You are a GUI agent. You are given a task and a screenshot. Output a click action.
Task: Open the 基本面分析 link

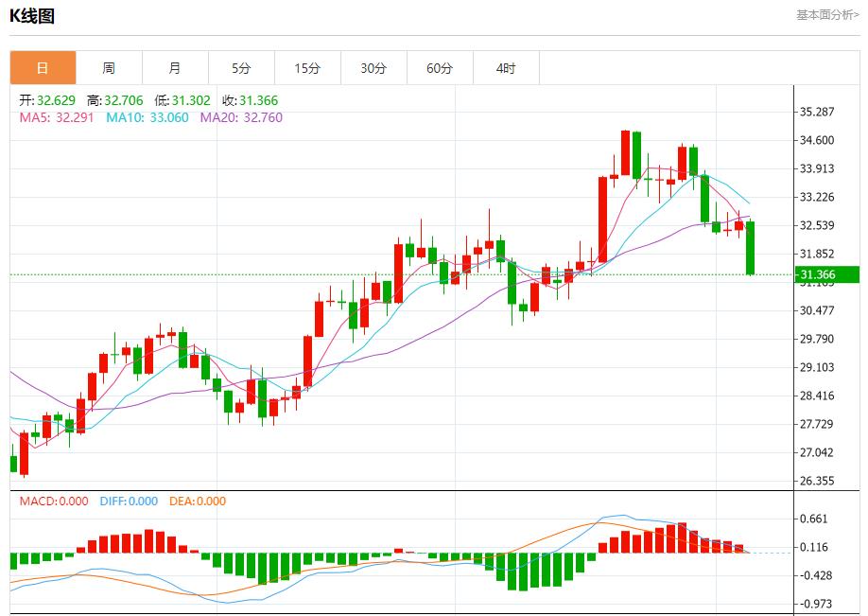(827, 15)
